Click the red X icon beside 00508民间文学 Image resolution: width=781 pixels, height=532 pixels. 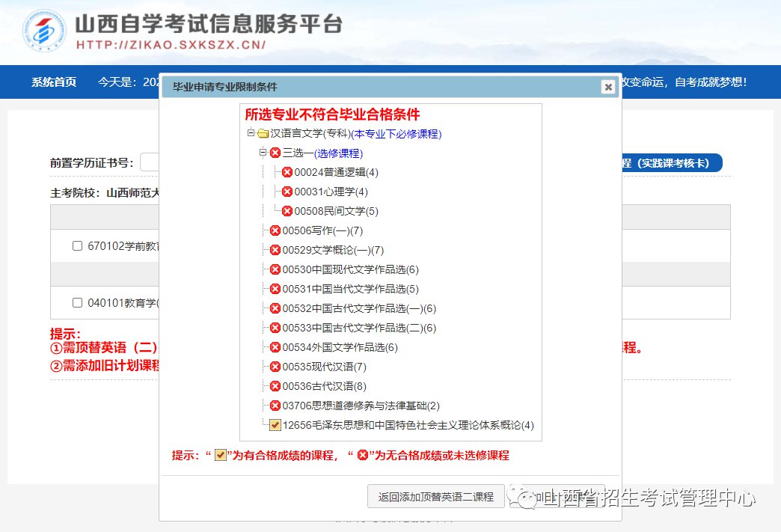click(x=287, y=211)
